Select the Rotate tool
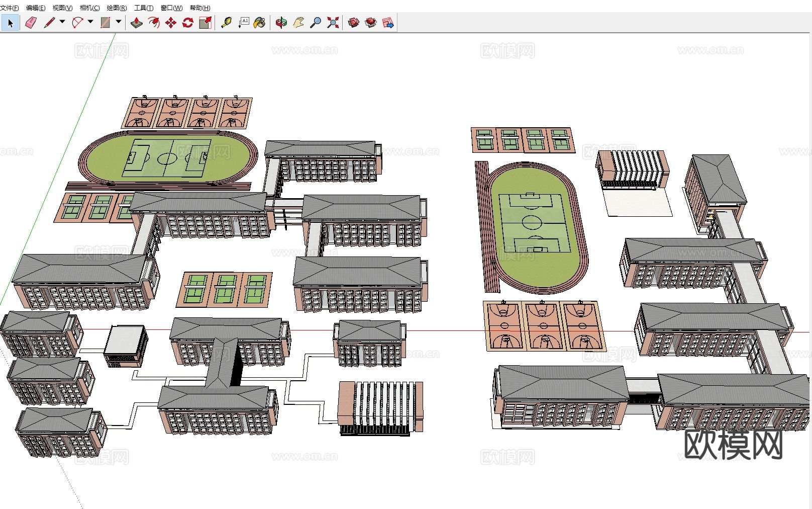812x509 pixels. tap(188, 23)
